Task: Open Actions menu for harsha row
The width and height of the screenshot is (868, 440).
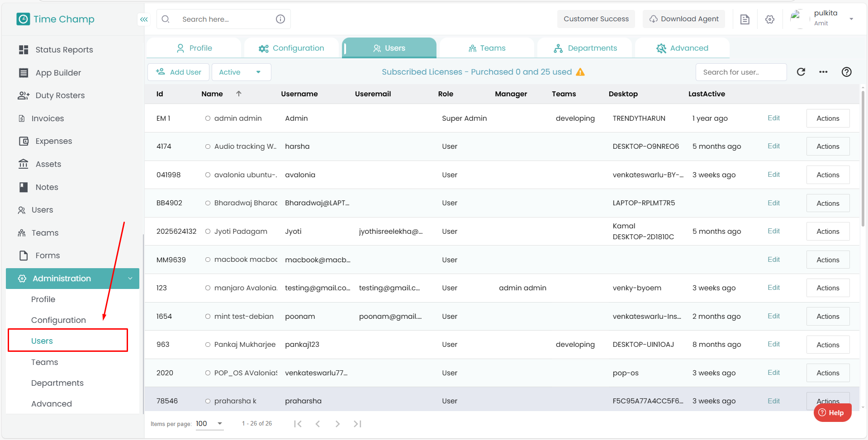Action: [828, 147]
